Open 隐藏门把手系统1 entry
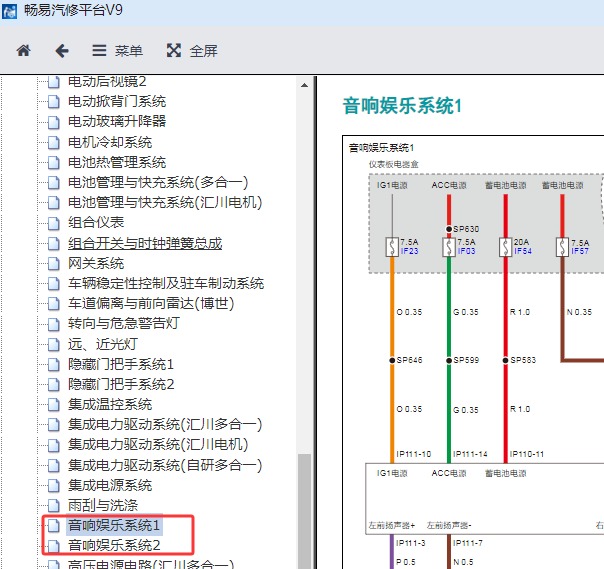This screenshot has height=569, width=604. pyautogui.click(x=121, y=364)
